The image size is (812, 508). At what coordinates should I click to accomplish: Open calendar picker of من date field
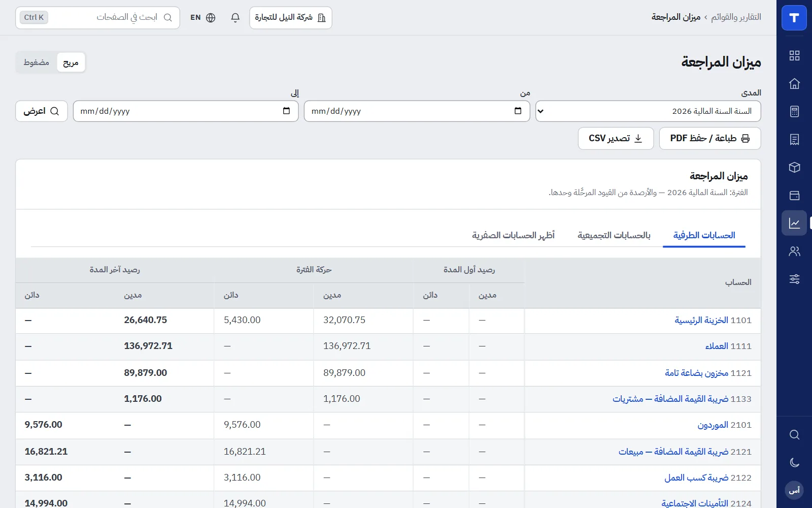click(x=518, y=111)
